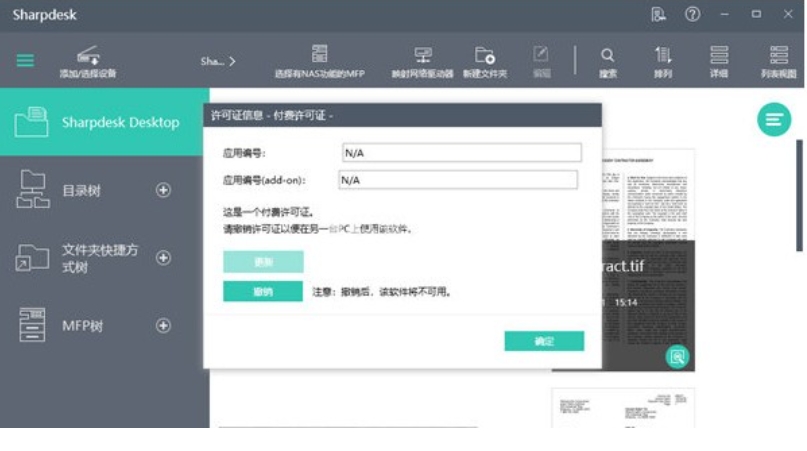The width and height of the screenshot is (807, 451).
Task: Expand MFP树 with its plus button
Action: click(x=163, y=325)
